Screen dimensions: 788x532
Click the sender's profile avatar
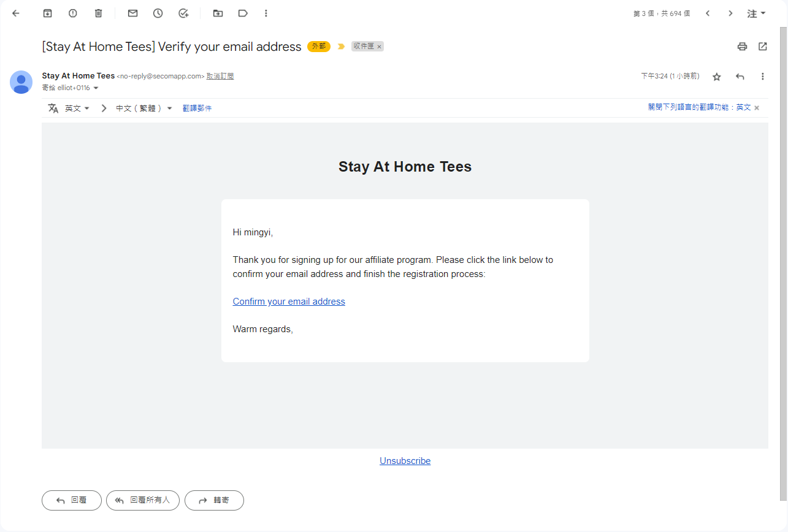point(21,82)
